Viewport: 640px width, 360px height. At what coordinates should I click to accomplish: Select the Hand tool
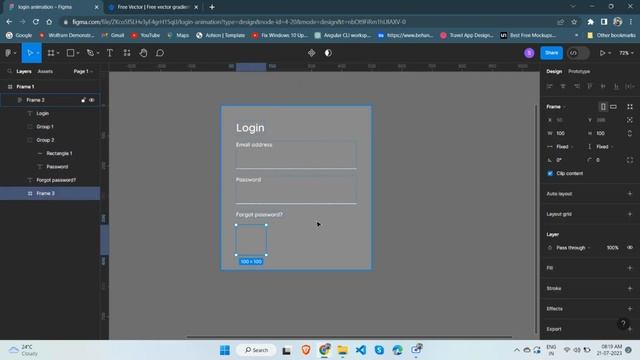point(143,53)
